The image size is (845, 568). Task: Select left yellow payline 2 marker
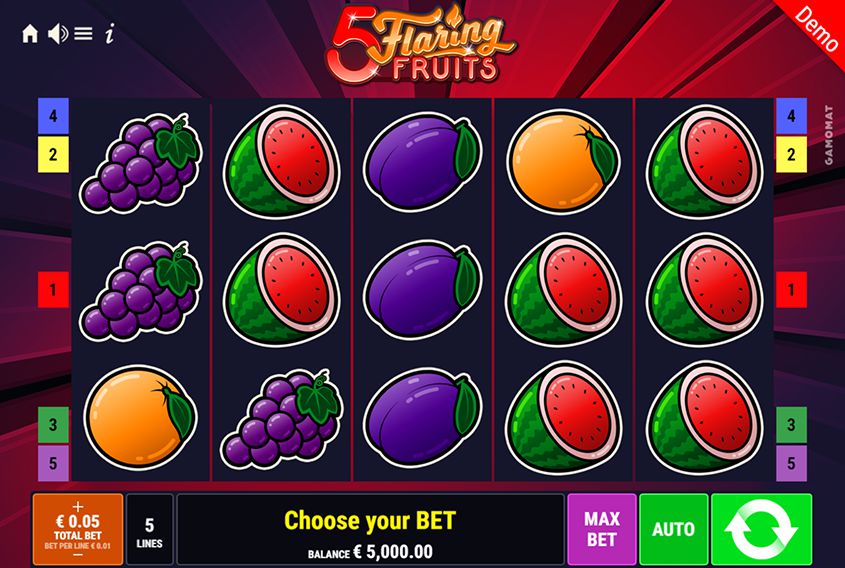point(53,154)
